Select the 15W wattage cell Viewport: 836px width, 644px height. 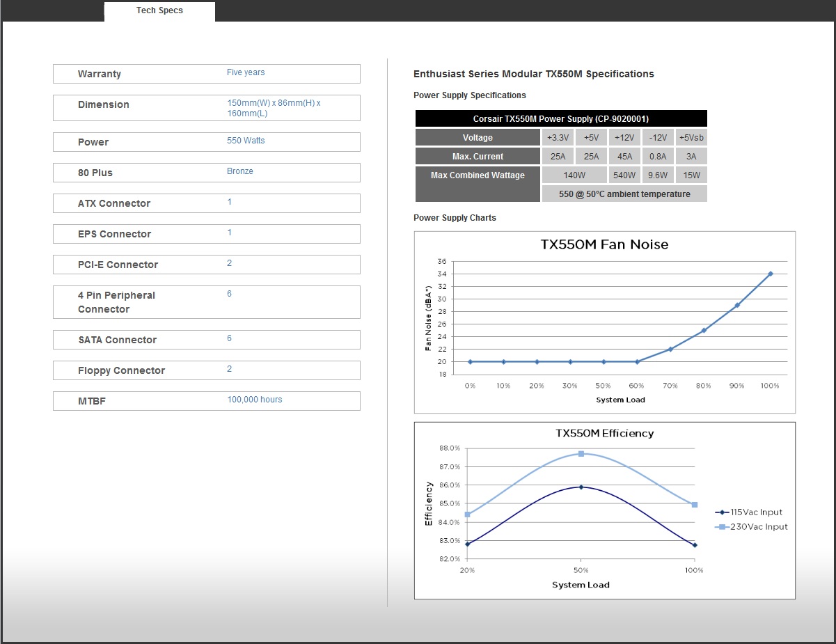(691, 175)
